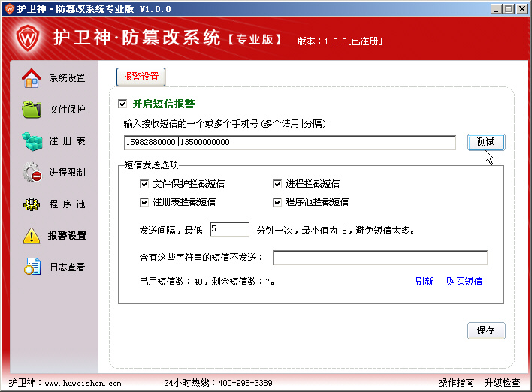Screen dimensions: 532x392
Task: Uncheck 程序池拦截短信 checkbox
Action: click(x=277, y=202)
